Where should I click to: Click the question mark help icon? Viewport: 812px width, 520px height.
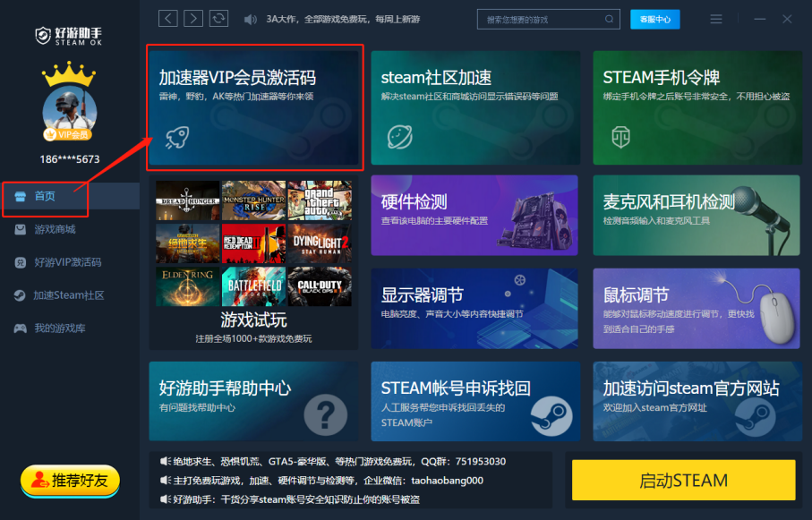(x=325, y=415)
